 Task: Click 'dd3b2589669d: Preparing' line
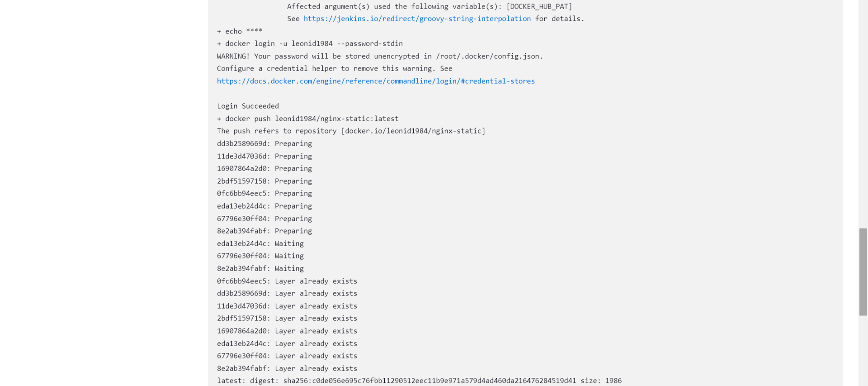coord(264,143)
